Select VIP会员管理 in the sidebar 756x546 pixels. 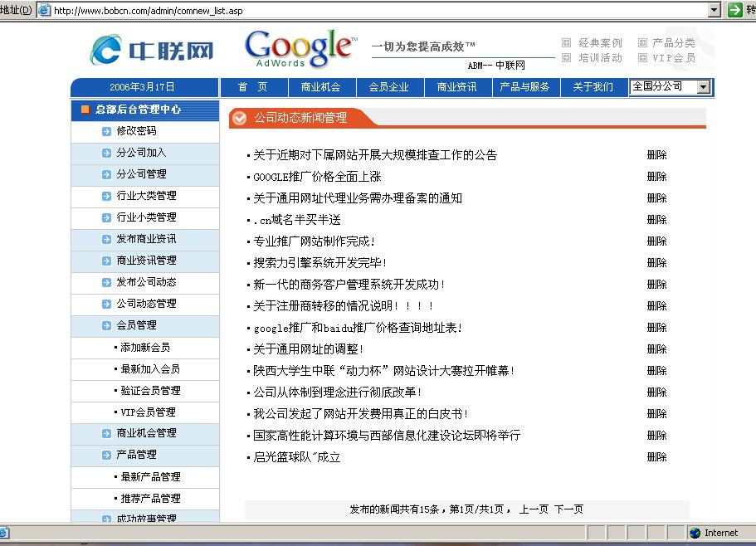tap(148, 412)
